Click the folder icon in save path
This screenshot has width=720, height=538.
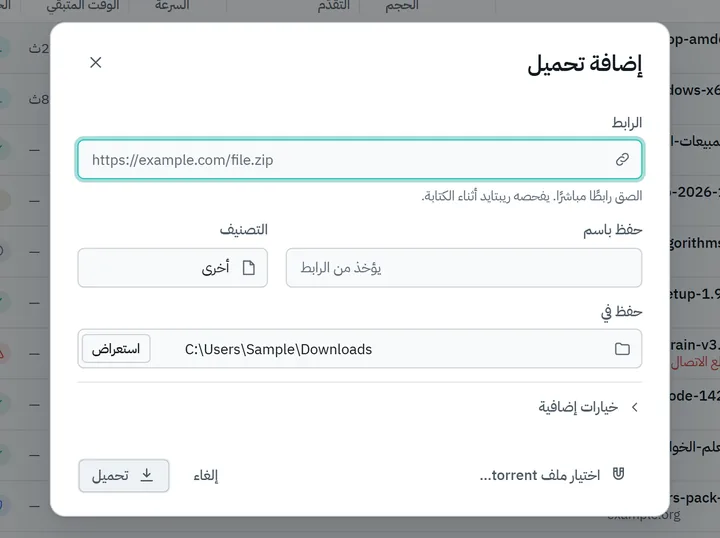pyautogui.click(x=622, y=349)
